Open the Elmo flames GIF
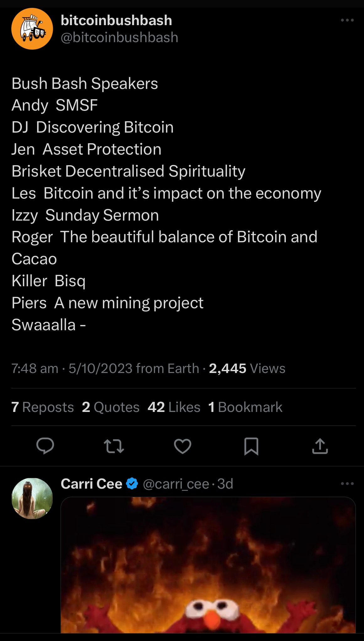Image resolution: width=364 pixels, height=641 pixels. coord(208,565)
